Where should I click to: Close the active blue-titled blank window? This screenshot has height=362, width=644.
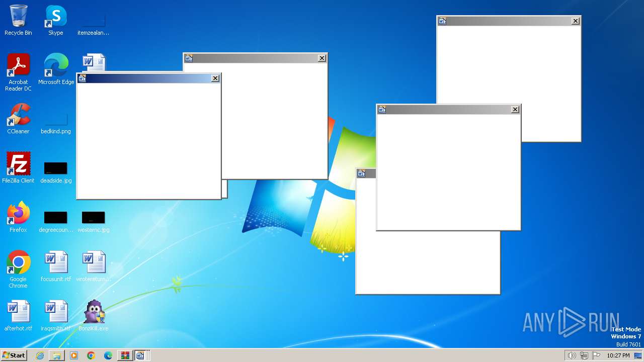(215, 78)
